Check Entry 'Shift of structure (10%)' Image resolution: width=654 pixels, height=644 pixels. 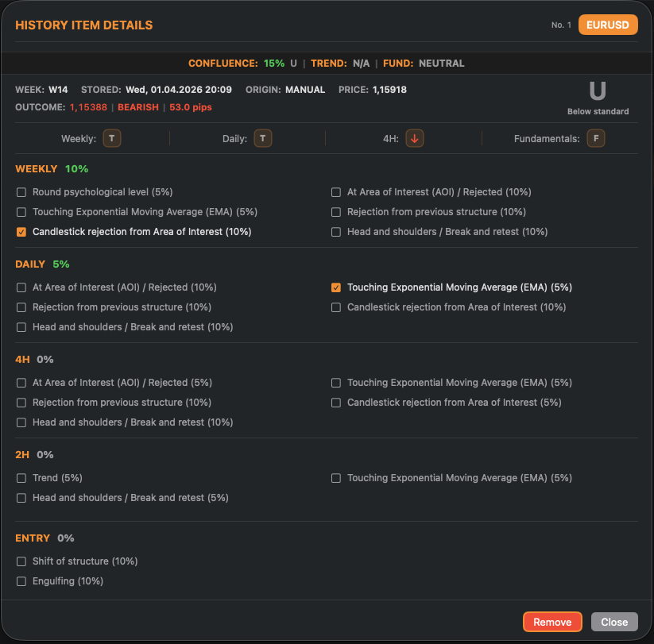pyautogui.click(x=21, y=562)
